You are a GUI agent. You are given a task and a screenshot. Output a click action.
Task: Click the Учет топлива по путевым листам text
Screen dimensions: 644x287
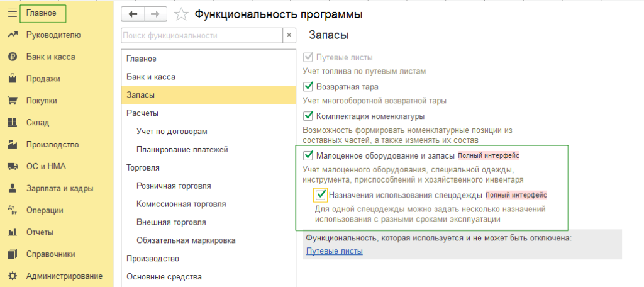[364, 71]
